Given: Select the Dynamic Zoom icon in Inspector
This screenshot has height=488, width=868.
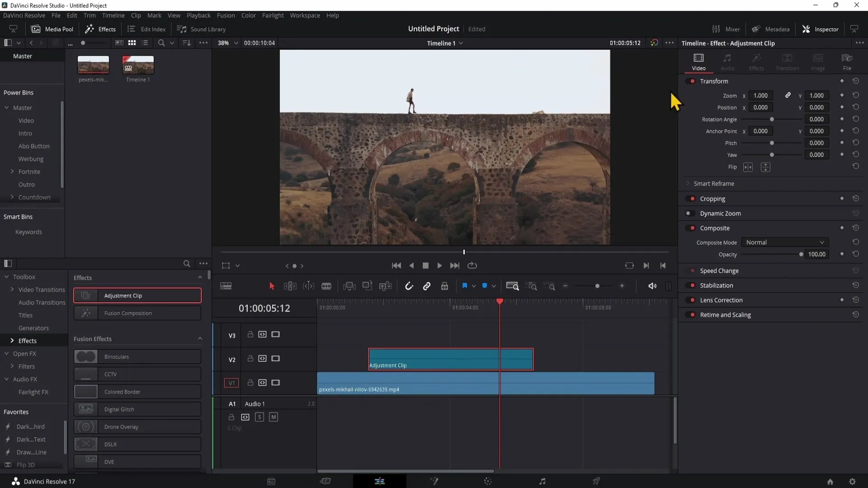Looking at the screenshot, I should pyautogui.click(x=689, y=213).
